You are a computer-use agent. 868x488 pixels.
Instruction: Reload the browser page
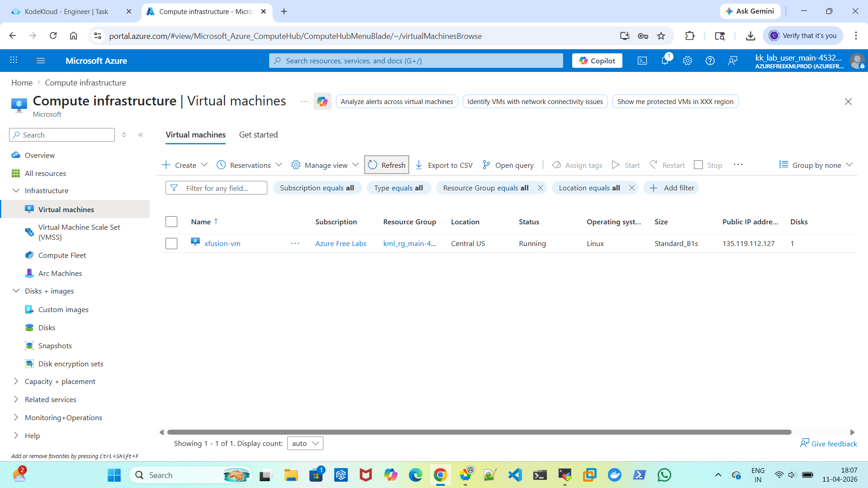pos(53,36)
